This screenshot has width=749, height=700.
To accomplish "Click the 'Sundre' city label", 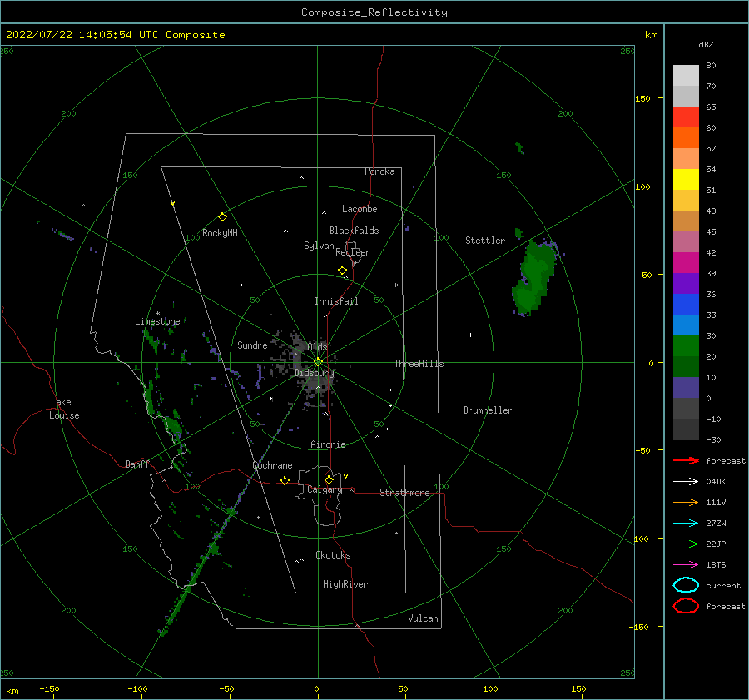I will click(252, 345).
